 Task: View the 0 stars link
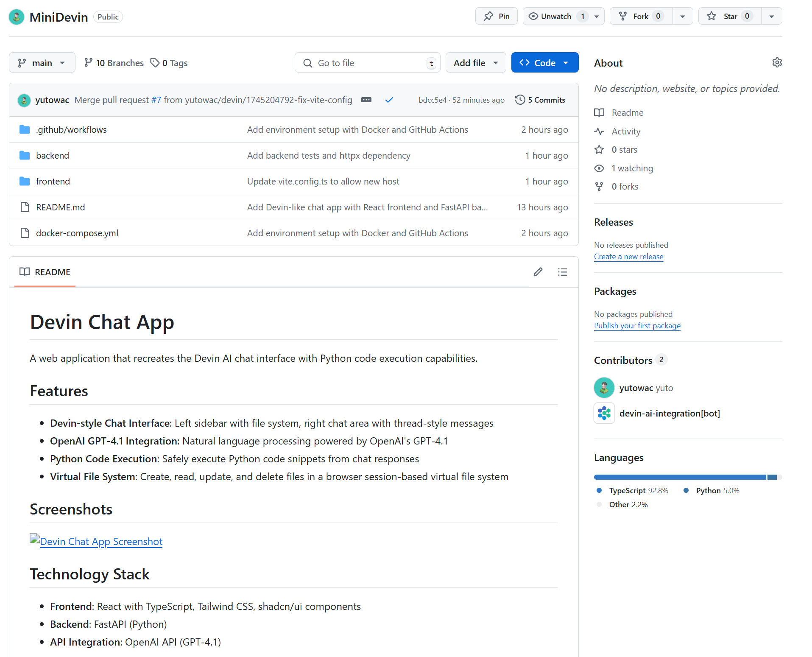tap(624, 150)
